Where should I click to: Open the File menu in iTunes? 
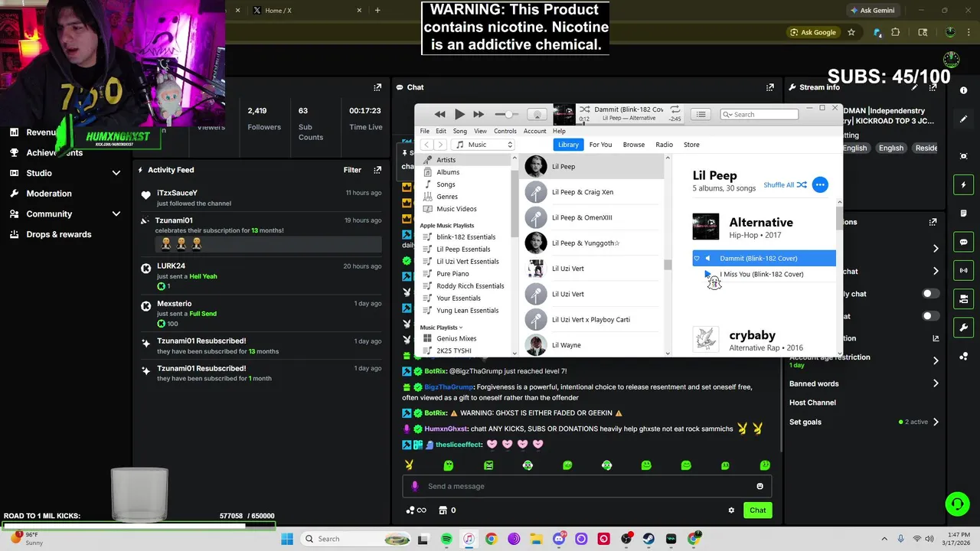(x=424, y=131)
